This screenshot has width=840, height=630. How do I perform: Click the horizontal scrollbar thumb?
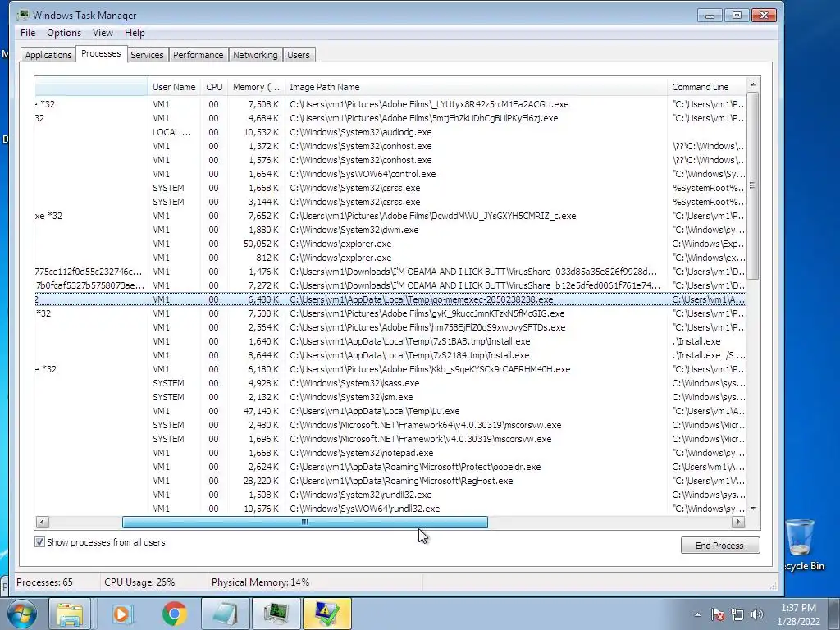click(x=305, y=522)
